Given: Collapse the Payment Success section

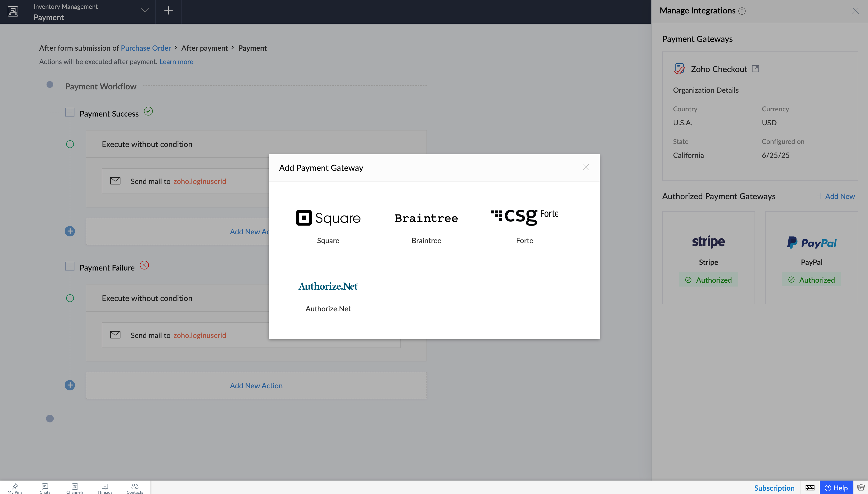Looking at the screenshot, I should click(70, 112).
